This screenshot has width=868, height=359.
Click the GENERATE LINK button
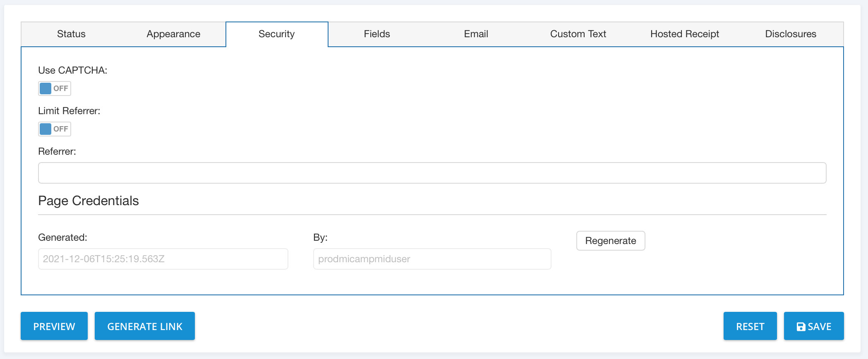coord(145,326)
